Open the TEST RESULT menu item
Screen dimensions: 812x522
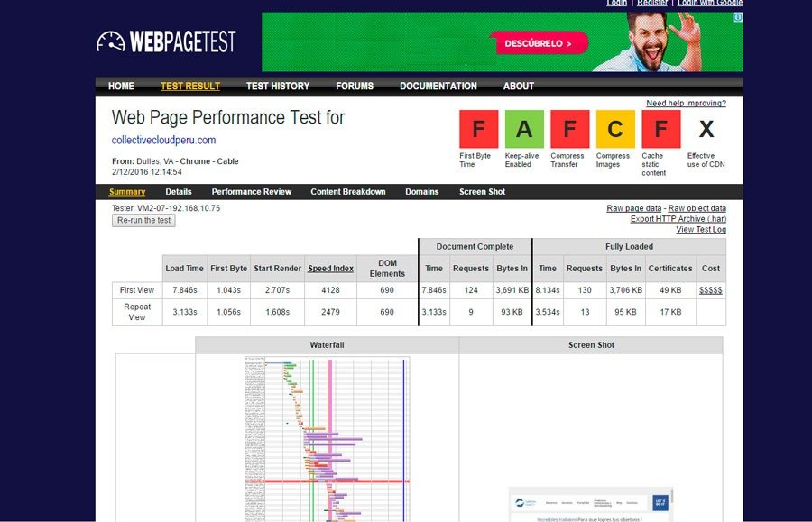pos(190,86)
